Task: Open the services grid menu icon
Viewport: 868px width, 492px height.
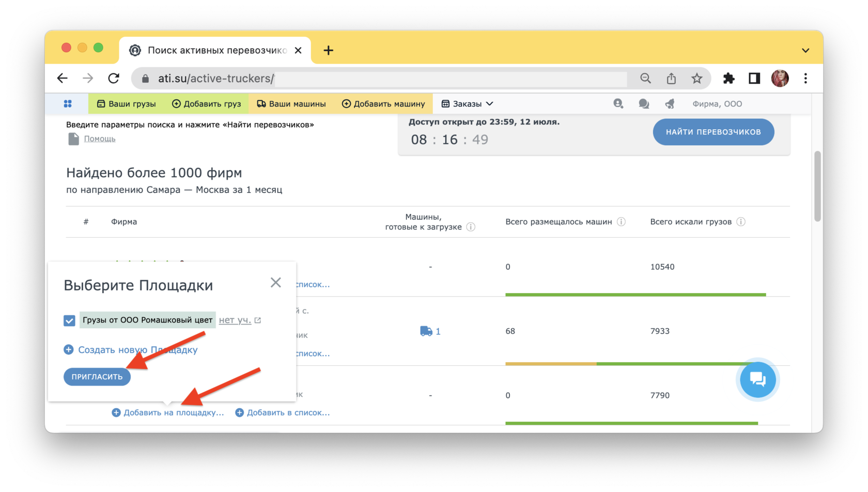Action: (x=68, y=104)
